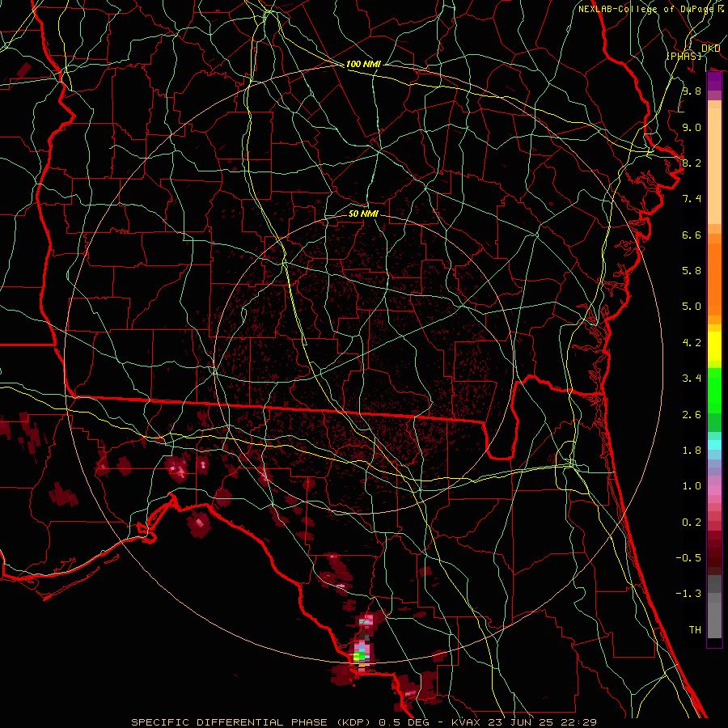The height and width of the screenshot is (728, 728).
Task: Click the gray TH segment of the color scale
Action: 714,620
